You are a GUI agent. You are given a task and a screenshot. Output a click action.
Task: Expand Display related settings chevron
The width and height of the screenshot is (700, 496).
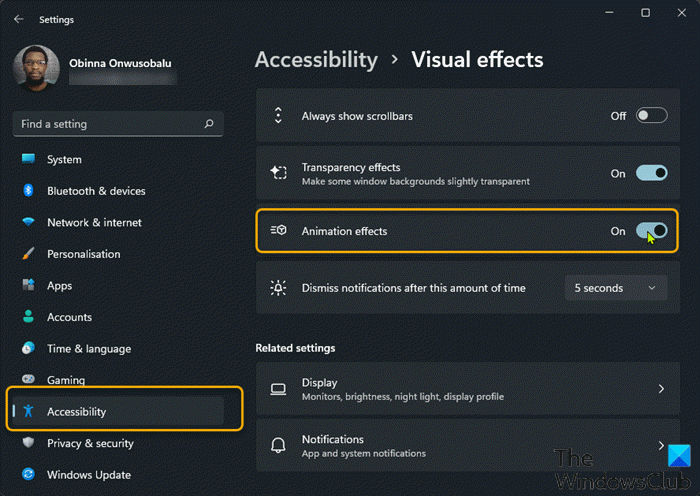[x=661, y=388]
